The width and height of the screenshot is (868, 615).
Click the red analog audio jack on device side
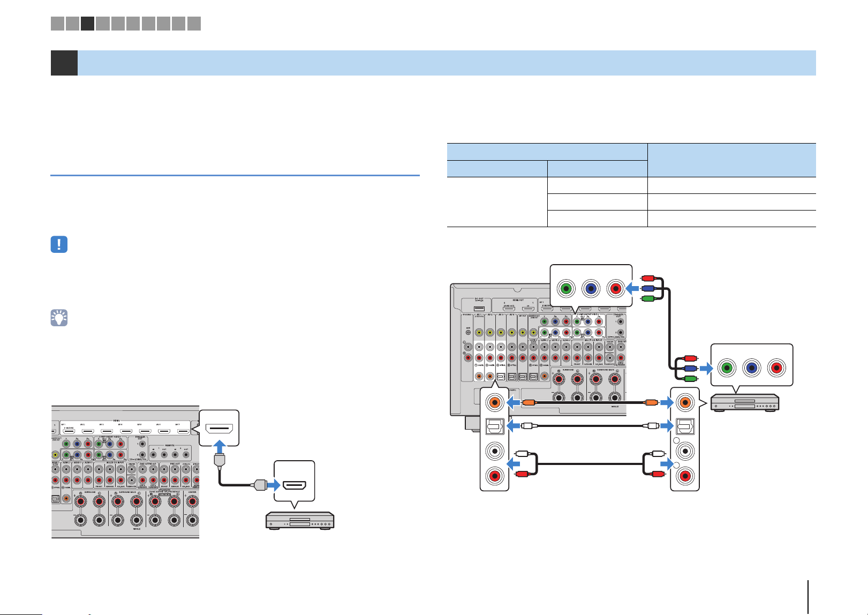[685, 476]
